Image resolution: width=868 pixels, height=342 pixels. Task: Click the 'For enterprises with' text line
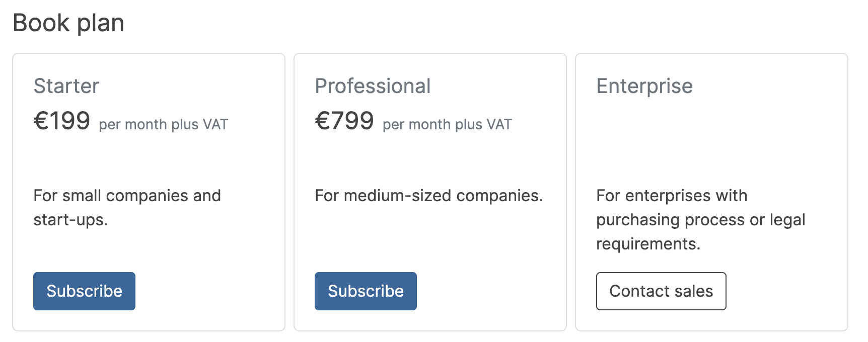tap(672, 196)
